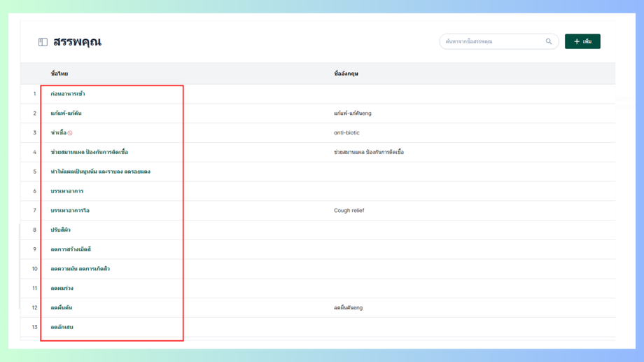
Task: Open ช่วยสมานแผล ป้องกันการติดเชื้อ entry
Action: pos(89,152)
